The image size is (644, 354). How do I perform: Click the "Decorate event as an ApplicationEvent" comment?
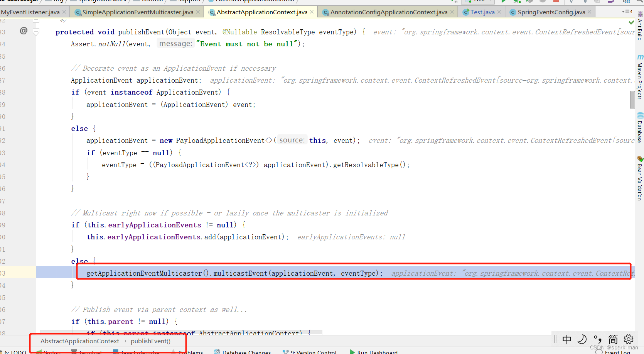174,68
